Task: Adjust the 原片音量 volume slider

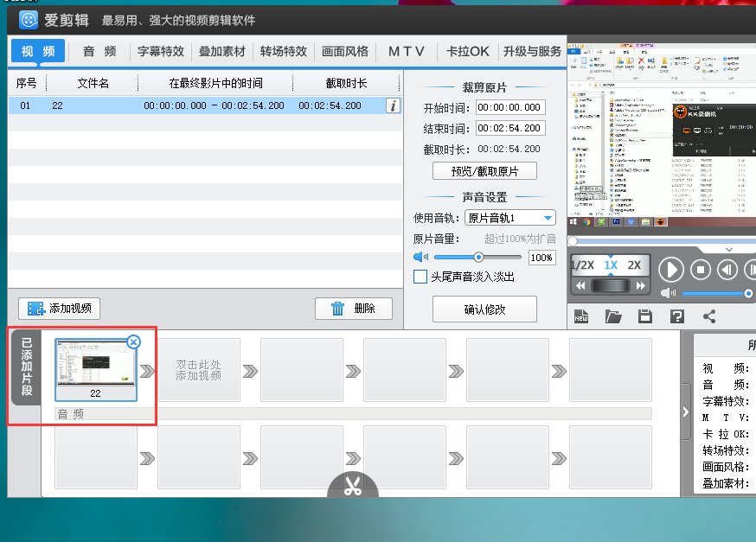Action: (x=478, y=257)
